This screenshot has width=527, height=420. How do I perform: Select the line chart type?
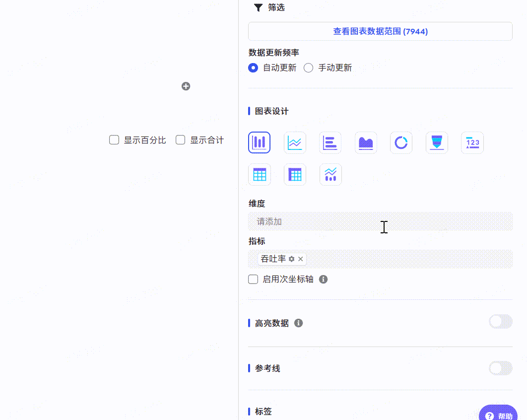295,142
